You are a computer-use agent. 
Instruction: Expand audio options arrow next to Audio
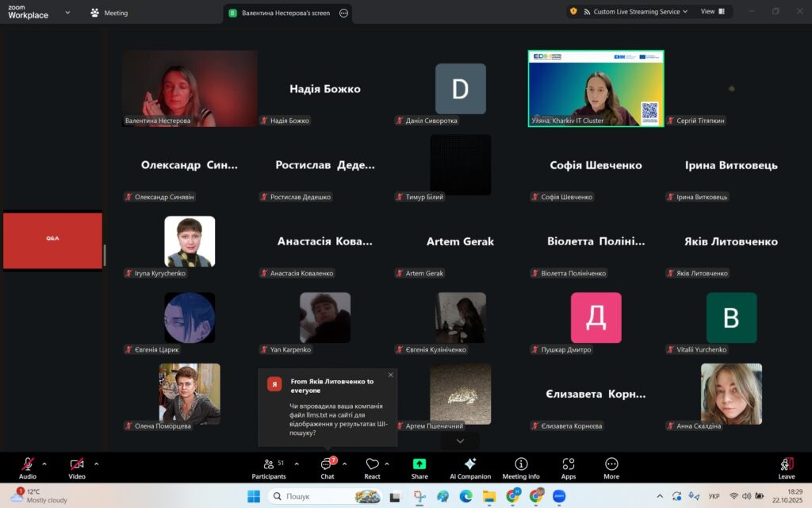(44, 464)
